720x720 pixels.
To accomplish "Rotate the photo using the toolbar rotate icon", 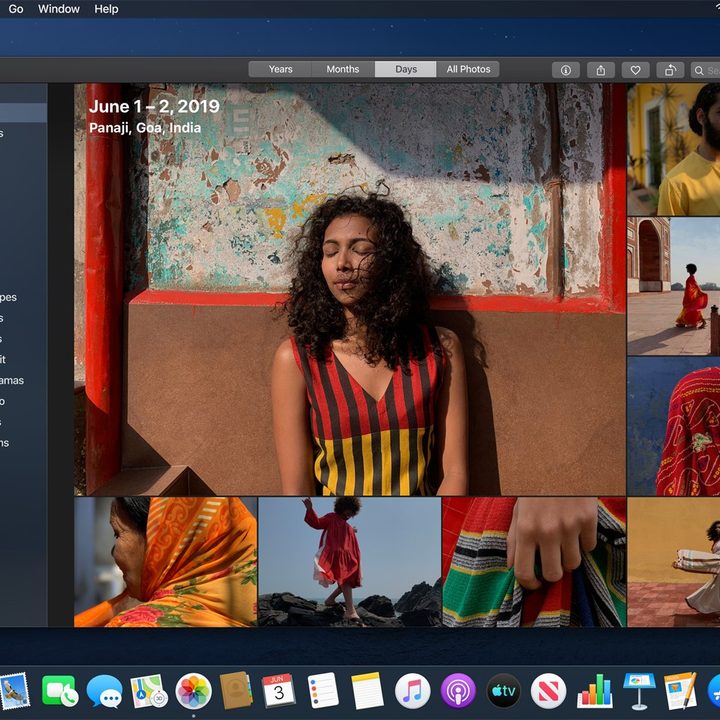I will coord(670,70).
